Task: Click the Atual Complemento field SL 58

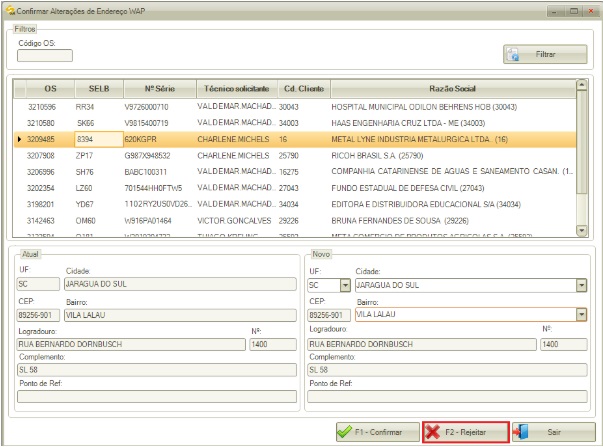Action: pyautogui.click(x=157, y=370)
